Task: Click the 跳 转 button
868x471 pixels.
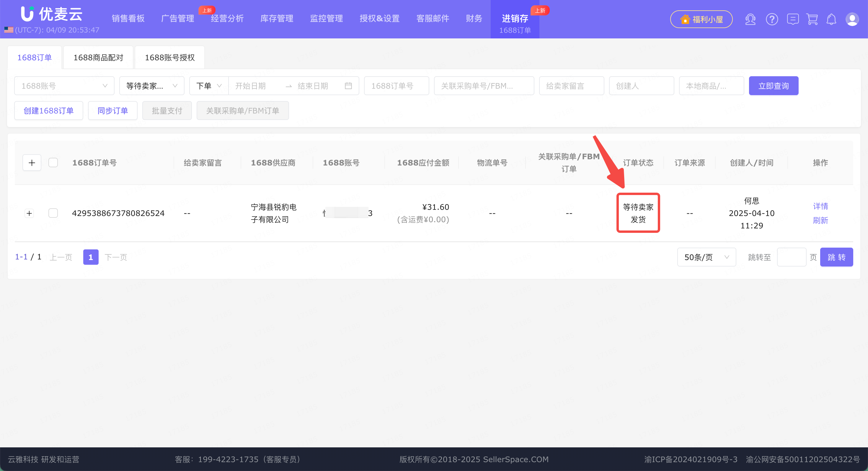Action: click(836, 257)
